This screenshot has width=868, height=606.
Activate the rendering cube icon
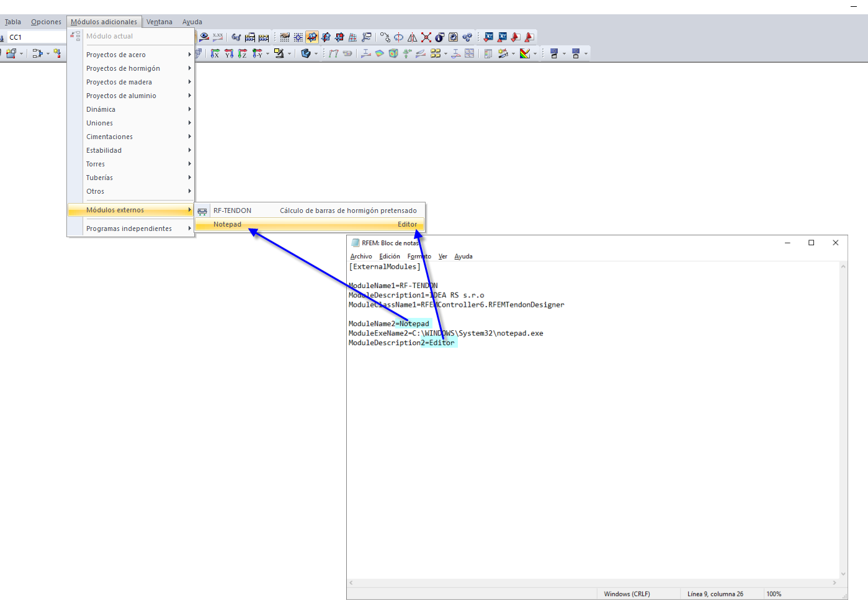coord(306,53)
